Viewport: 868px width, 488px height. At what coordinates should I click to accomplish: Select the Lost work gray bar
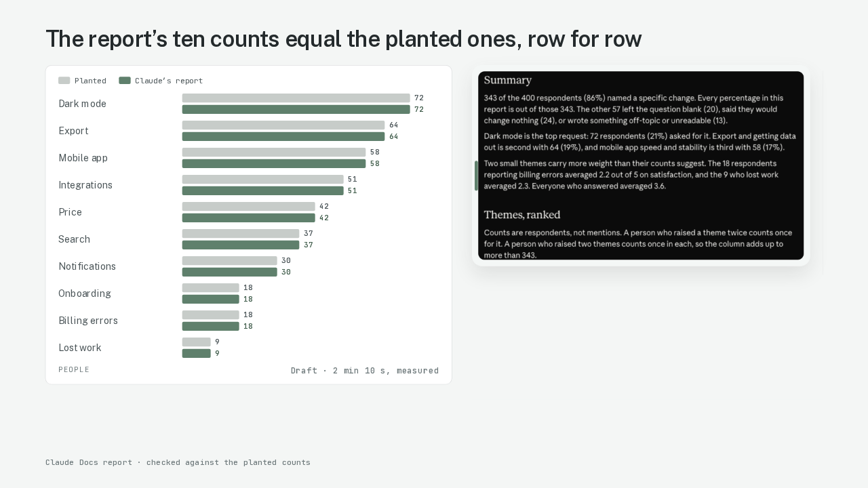coord(197,342)
